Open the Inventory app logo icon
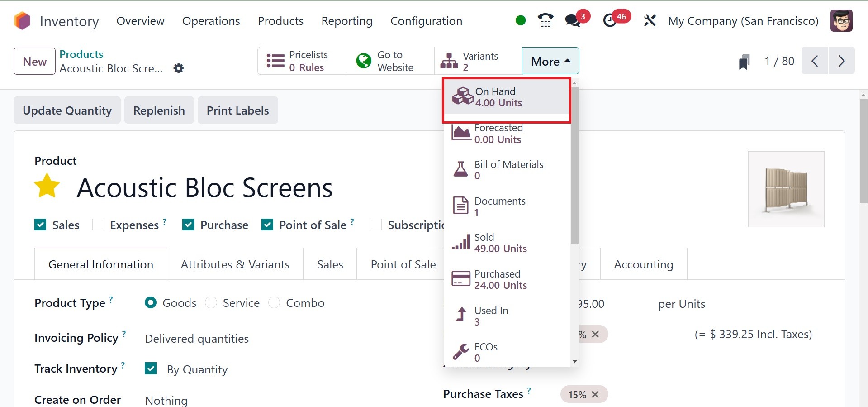Image resolution: width=868 pixels, height=407 pixels. 22,21
